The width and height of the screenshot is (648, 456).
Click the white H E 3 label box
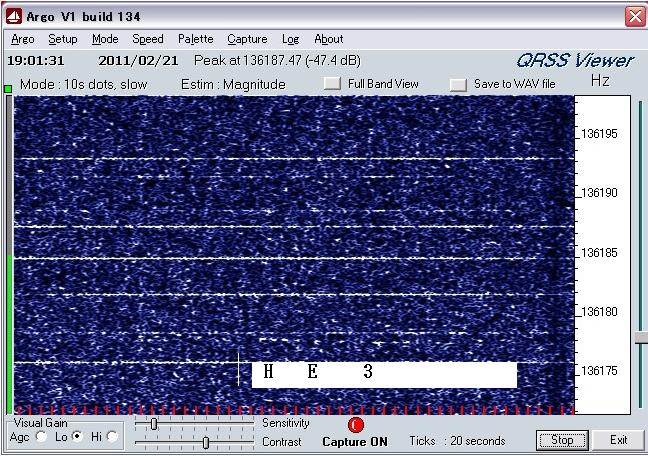384,373
